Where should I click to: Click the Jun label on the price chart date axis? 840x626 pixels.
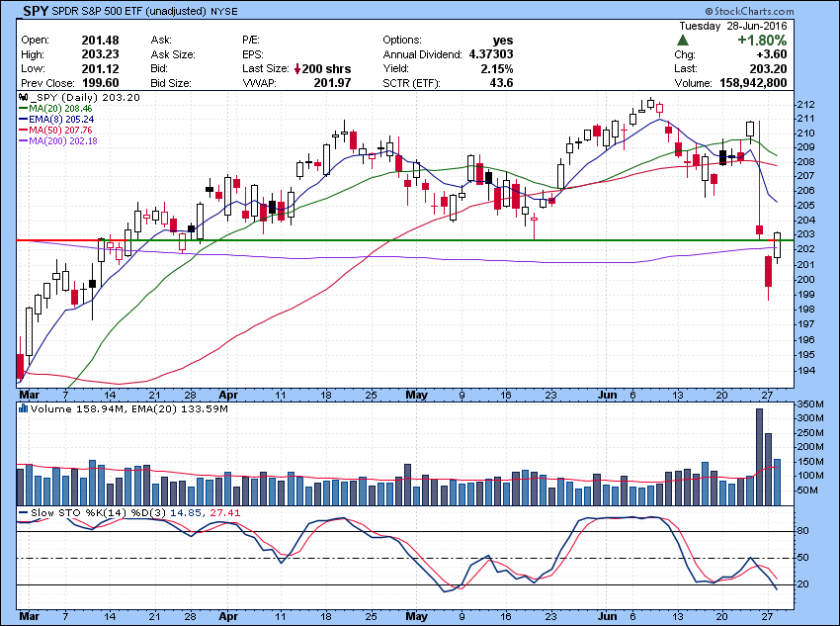click(x=608, y=395)
